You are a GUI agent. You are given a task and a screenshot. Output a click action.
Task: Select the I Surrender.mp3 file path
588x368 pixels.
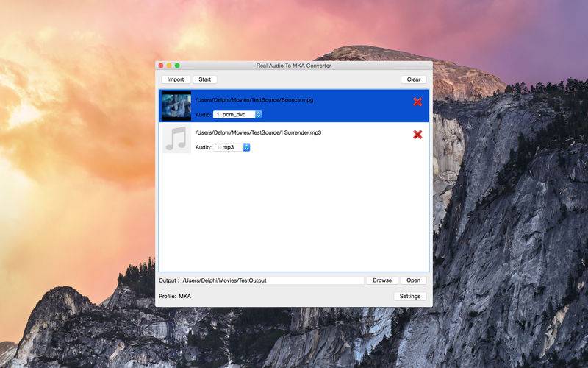click(259, 132)
